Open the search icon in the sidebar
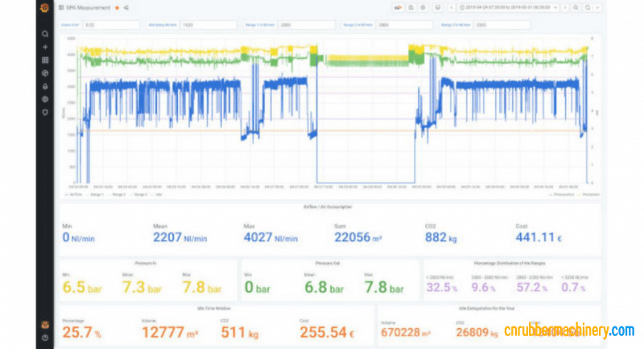Viewport: 644px width, 349px height. tap(44, 34)
